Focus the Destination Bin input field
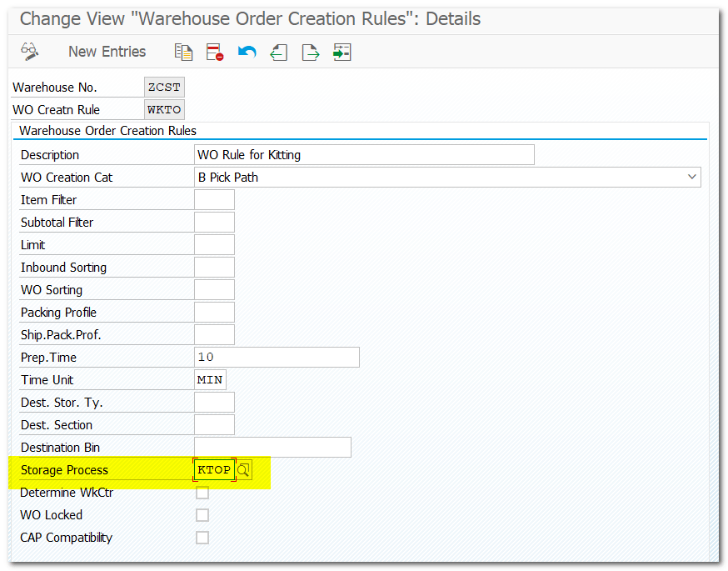 coord(272,448)
